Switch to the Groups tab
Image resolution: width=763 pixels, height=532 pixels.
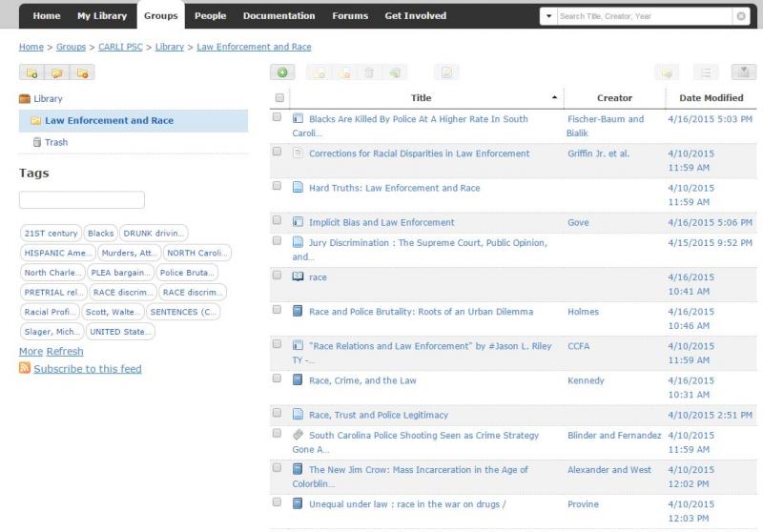160,15
